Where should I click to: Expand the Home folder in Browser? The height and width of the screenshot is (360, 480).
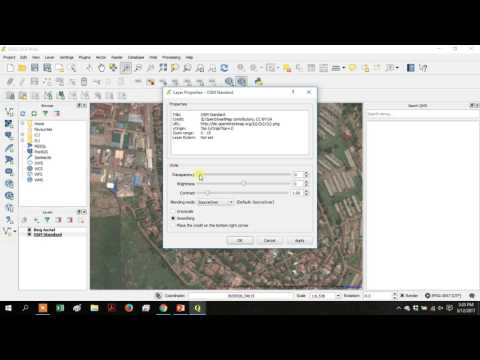23,124
